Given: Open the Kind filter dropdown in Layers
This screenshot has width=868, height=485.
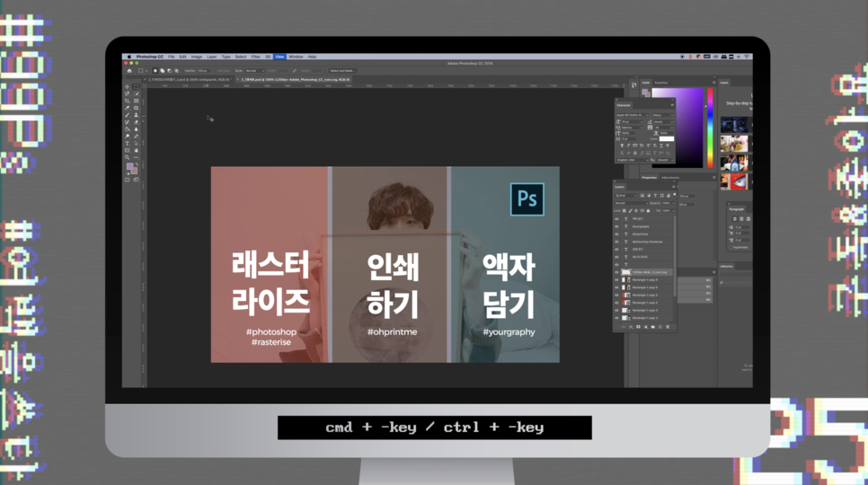Looking at the screenshot, I should 626,195.
